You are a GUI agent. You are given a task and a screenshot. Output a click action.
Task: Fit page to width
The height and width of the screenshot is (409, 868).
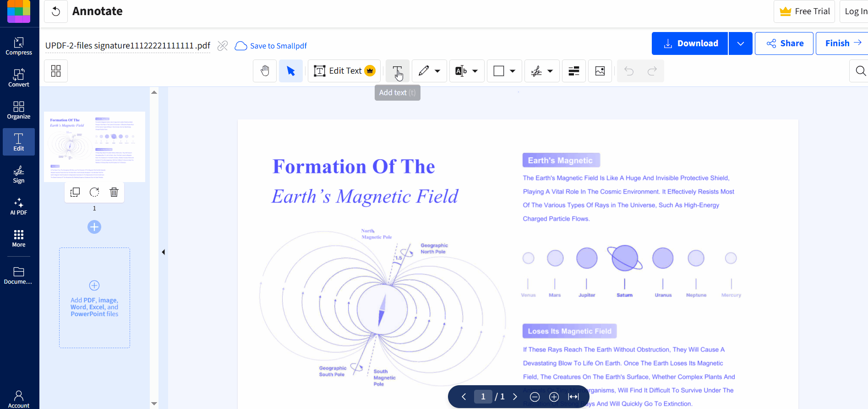tap(573, 397)
